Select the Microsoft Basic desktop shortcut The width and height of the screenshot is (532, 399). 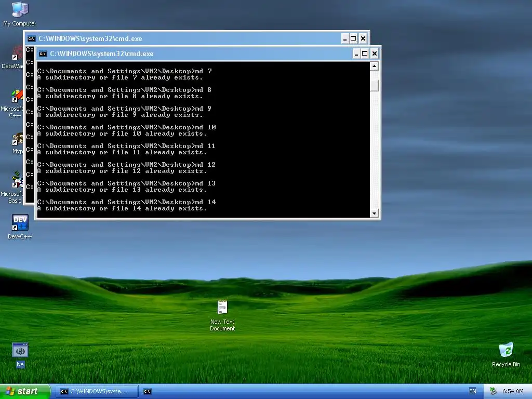click(12, 188)
